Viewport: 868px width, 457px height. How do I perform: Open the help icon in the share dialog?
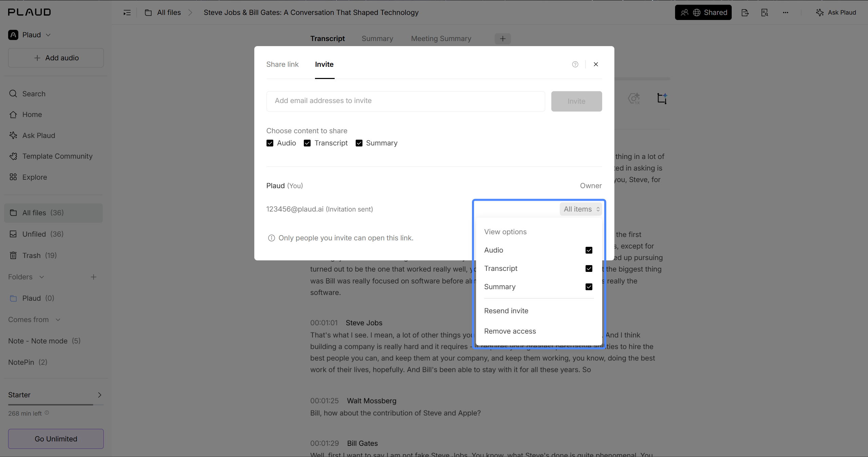tap(575, 64)
